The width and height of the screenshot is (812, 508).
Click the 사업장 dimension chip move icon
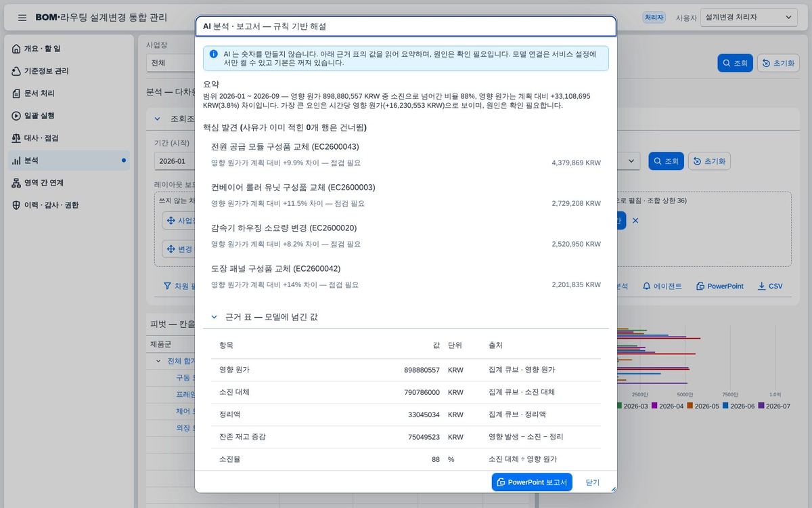171,221
